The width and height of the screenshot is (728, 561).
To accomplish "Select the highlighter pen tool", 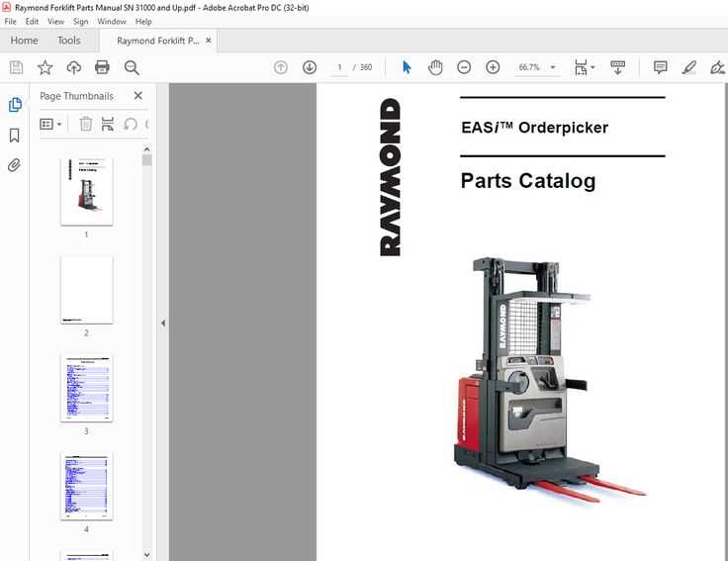I will (689, 68).
